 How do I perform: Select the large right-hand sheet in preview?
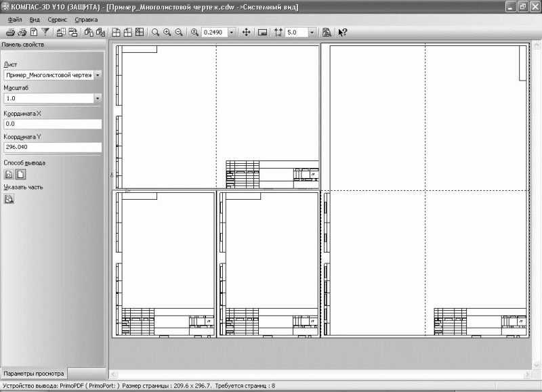tap(425, 190)
